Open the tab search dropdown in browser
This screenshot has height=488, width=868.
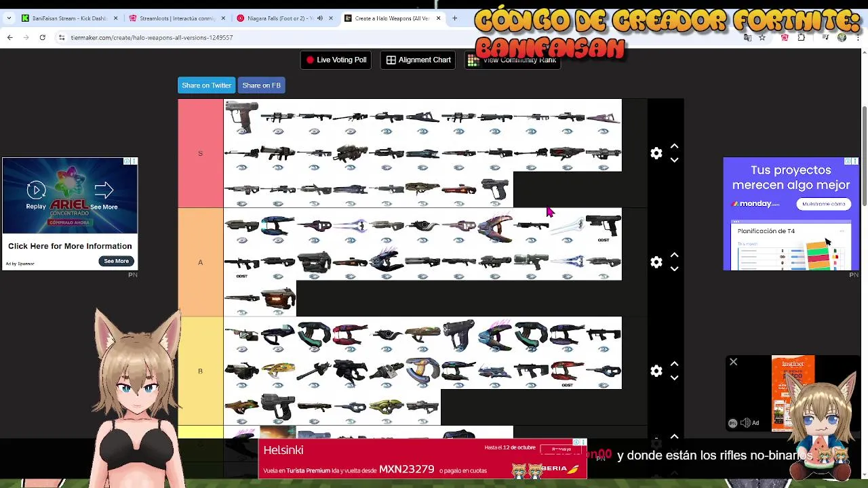tap(9, 18)
